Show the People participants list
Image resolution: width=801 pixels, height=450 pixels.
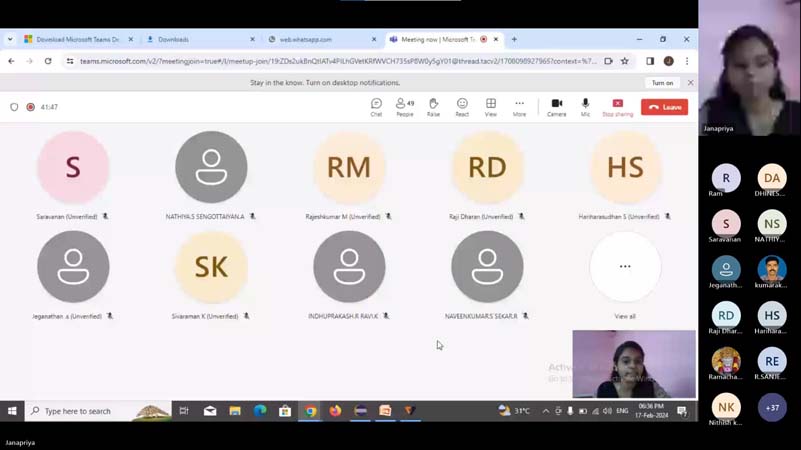(x=404, y=106)
